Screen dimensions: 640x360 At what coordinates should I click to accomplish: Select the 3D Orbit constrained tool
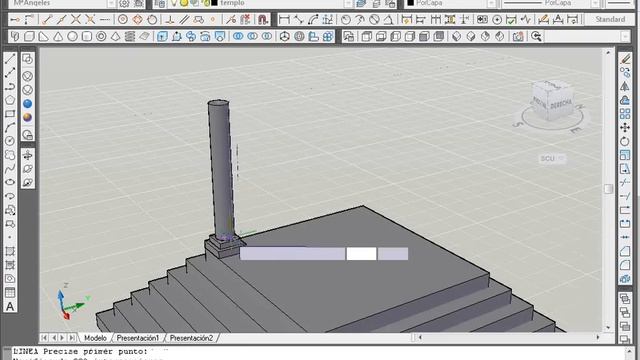pos(27,155)
